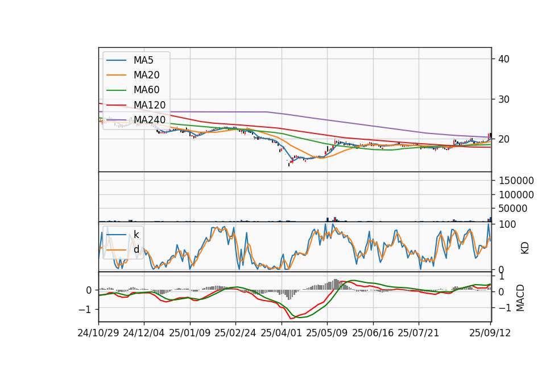
Task: Click the purple MA240 legend line sample
Action: [x=116, y=120]
